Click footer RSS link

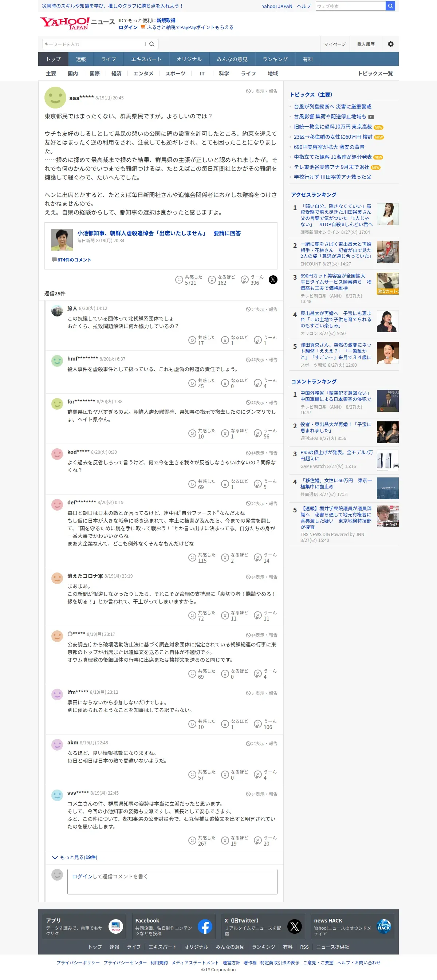[304, 947]
